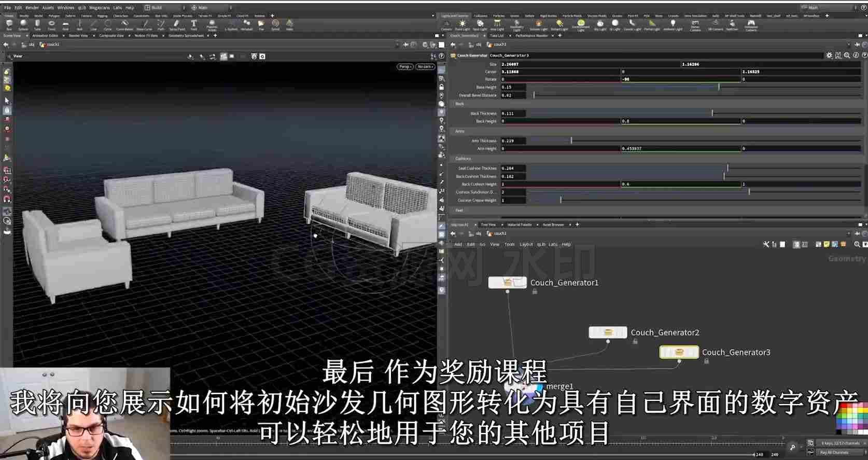Open network editor Layout menu
This screenshot has width=868, height=460.
coord(526,244)
